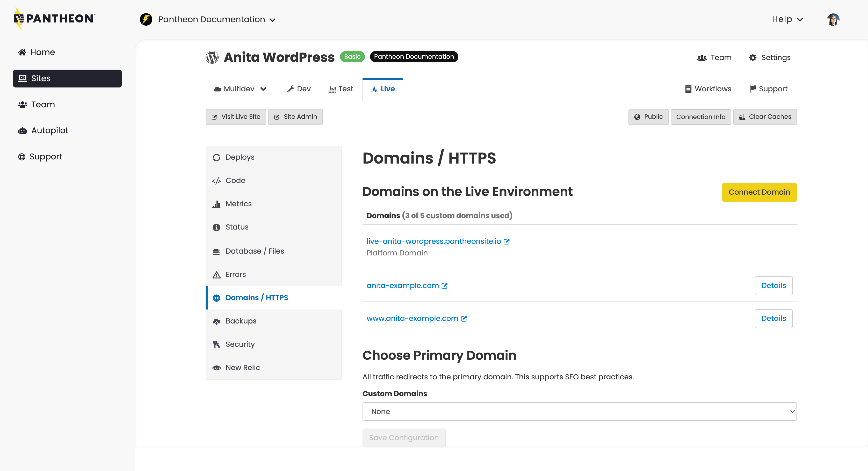Click the Errors warning triangle icon
The height and width of the screenshot is (471, 868).
216,274
